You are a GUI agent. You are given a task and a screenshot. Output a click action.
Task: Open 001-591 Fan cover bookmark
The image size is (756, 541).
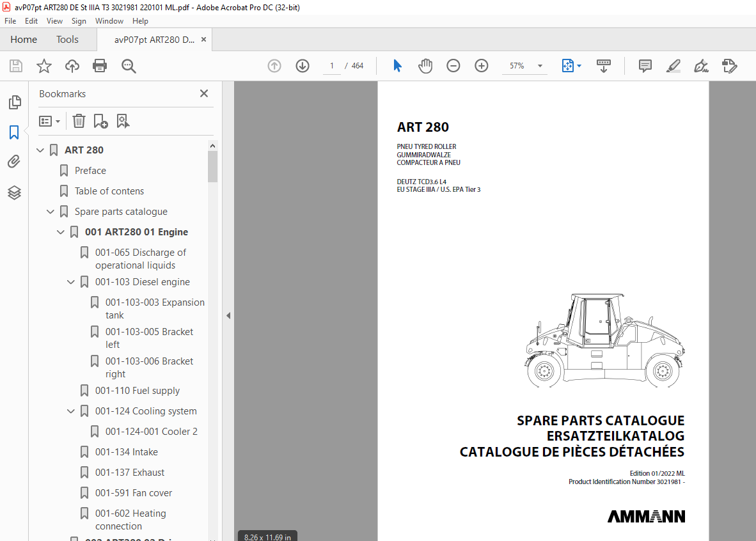point(134,493)
